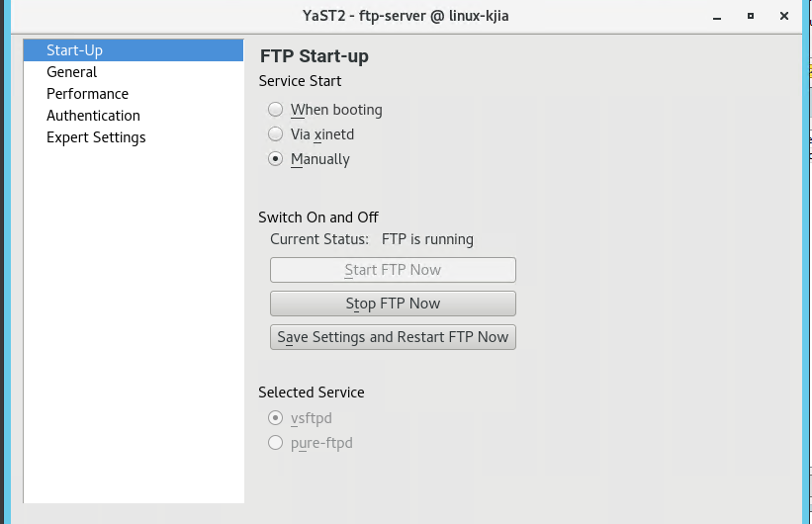
Task: Go to the Performance section
Action: 87,94
